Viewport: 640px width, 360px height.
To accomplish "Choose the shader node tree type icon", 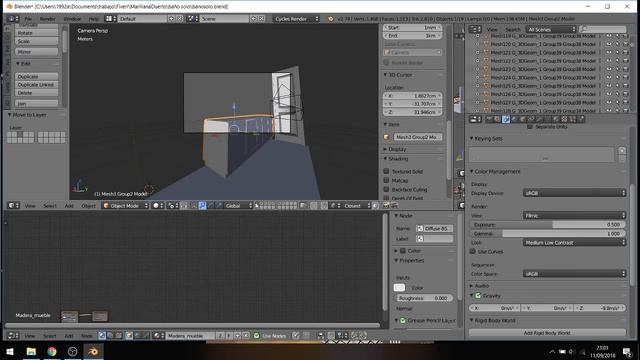I will 102,336.
